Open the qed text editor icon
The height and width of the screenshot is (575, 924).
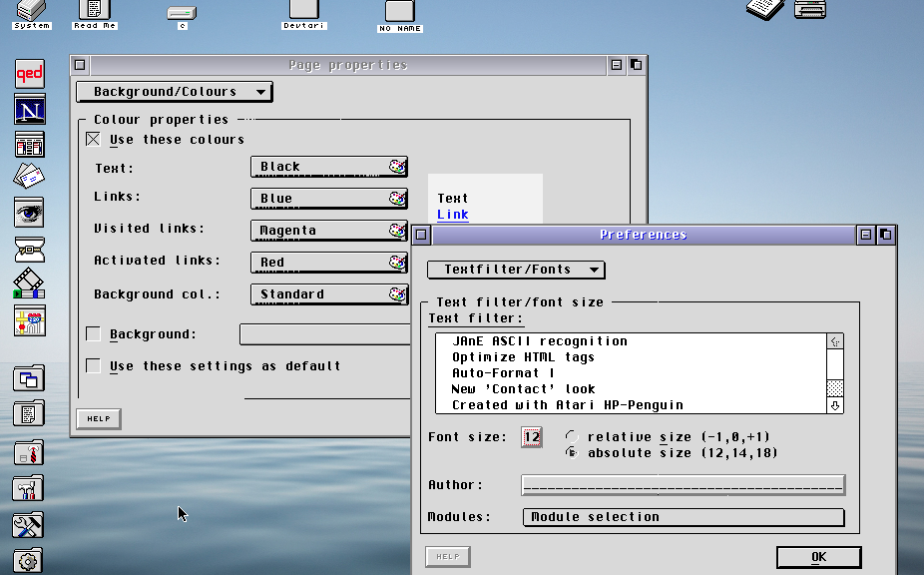(29, 73)
